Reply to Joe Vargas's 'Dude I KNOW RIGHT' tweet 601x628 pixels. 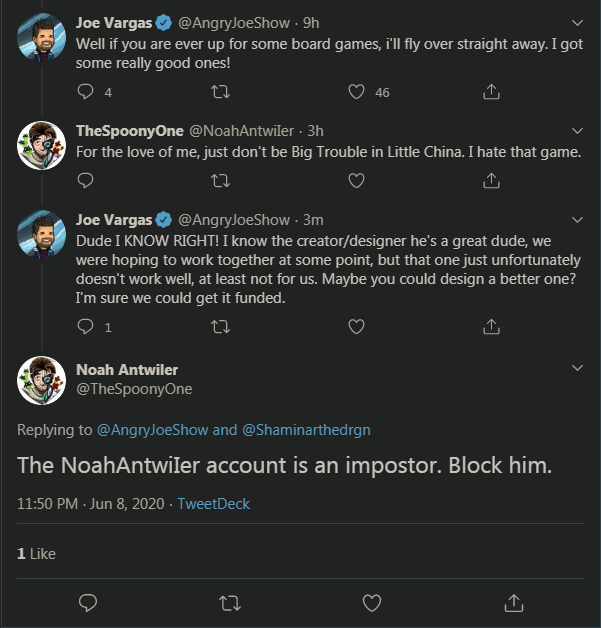pyautogui.click(x=85, y=326)
